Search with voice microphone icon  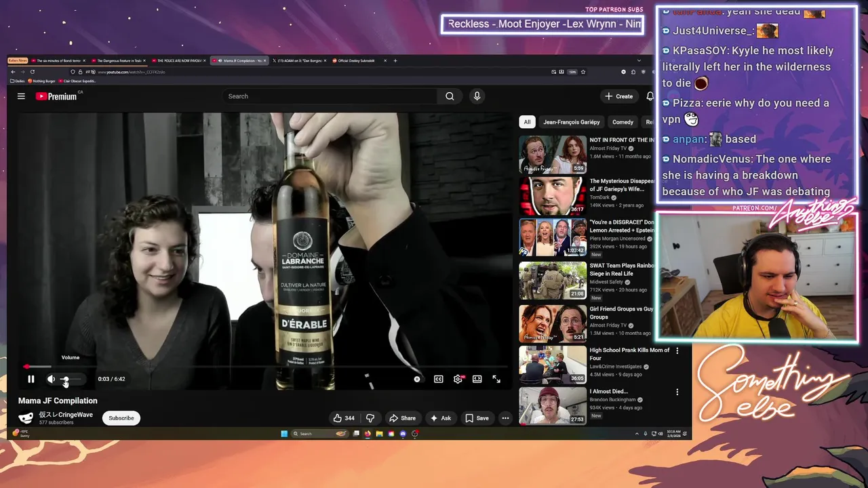[x=477, y=96]
